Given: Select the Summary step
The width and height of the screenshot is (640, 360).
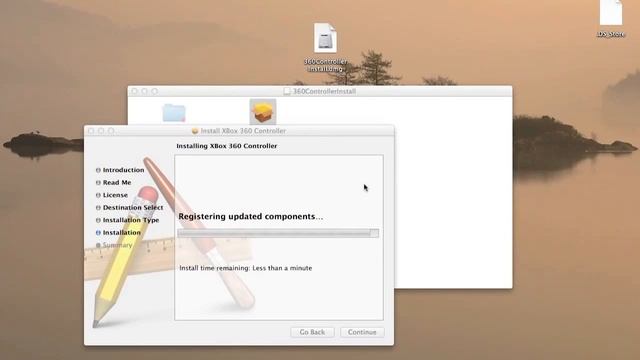Looking at the screenshot, I should pyautogui.click(x=118, y=245).
